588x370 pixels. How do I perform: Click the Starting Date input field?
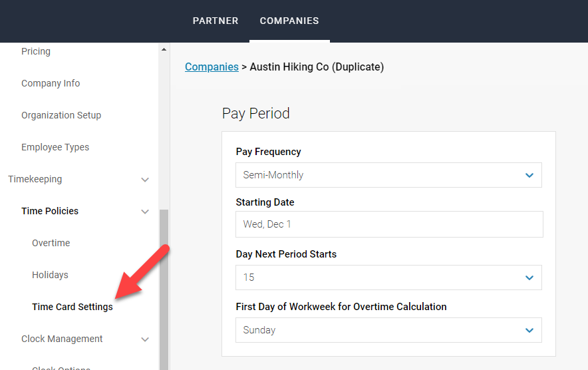click(389, 224)
